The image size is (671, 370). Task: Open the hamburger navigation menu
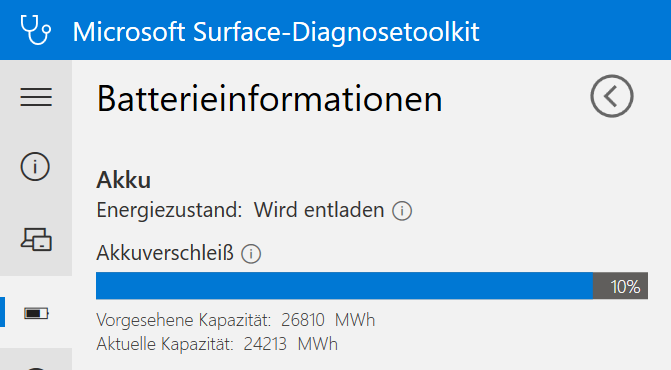click(x=36, y=97)
